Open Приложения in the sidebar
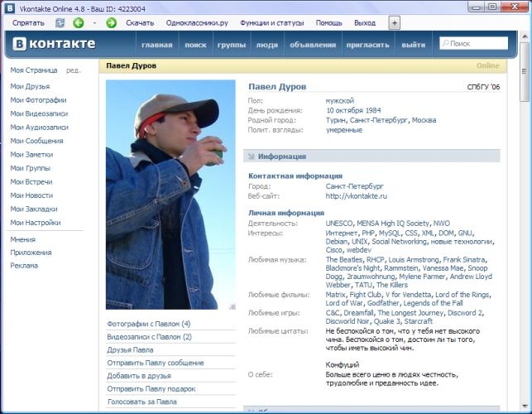This screenshot has height=414, width=532. coord(31,253)
